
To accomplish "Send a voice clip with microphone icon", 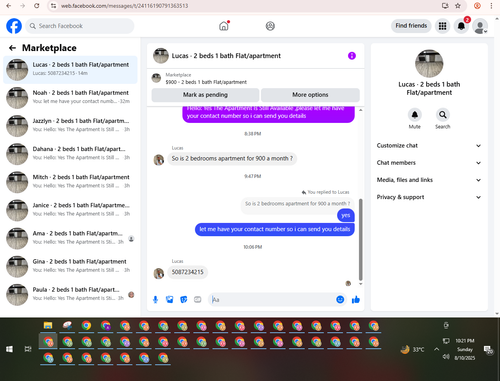I will (155, 300).
